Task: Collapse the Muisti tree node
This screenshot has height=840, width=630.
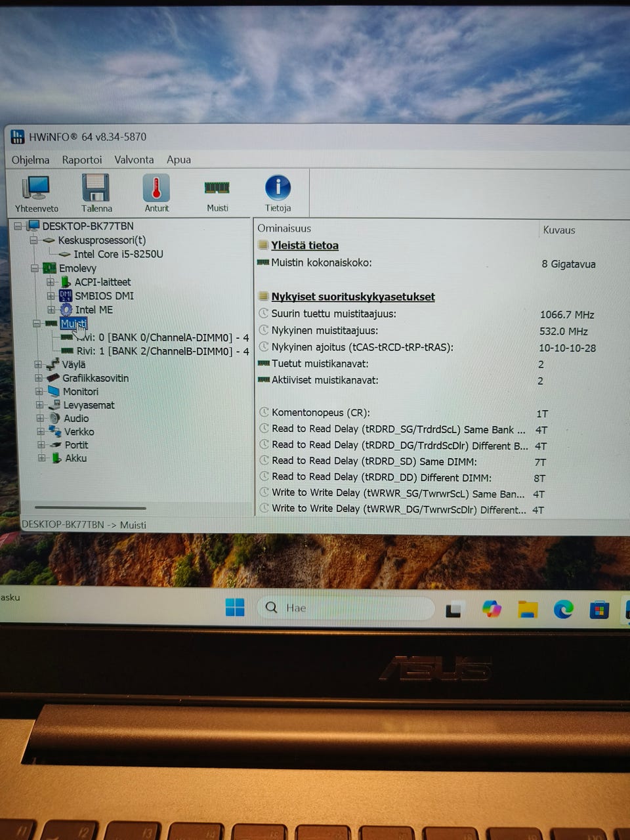Action: pyautogui.click(x=36, y=324)
